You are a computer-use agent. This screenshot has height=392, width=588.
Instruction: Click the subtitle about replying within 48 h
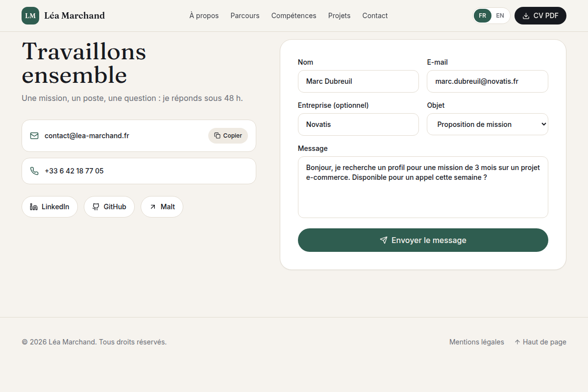132,98
